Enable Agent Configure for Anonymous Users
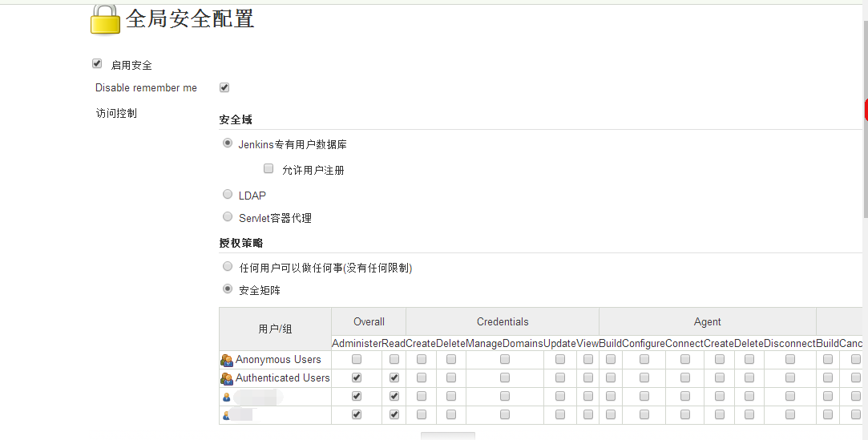The width and height of the screenshot is (868, 440). tap(644, 359)
